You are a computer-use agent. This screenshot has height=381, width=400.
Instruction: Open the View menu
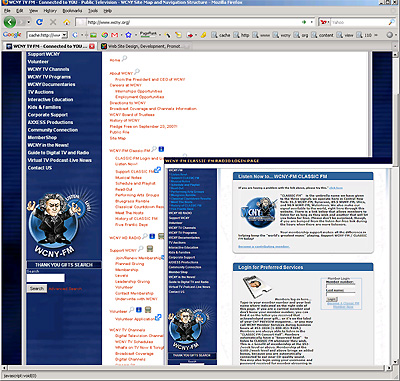click(x=33, y=11)
